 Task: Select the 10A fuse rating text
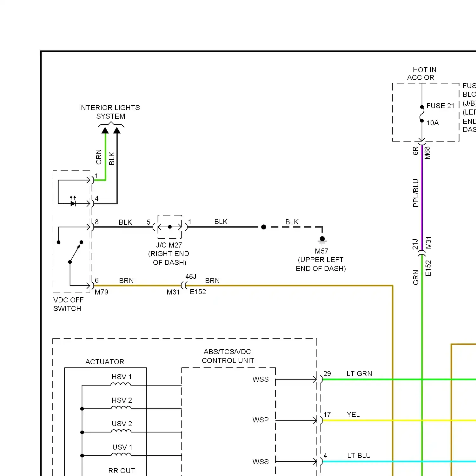[x=433, y=123]
